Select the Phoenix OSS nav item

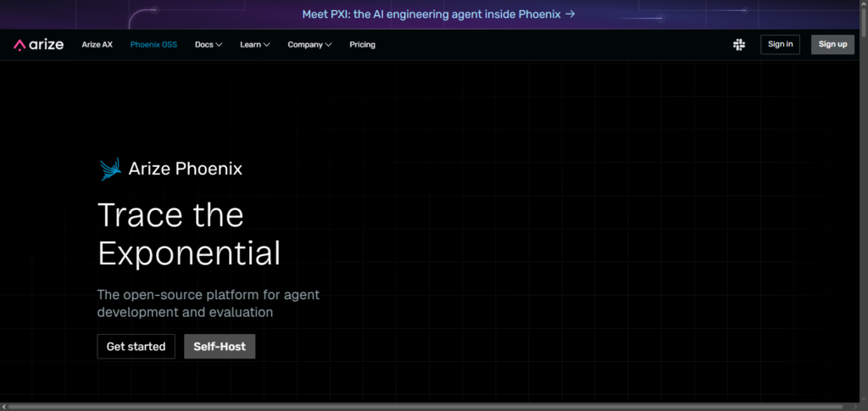[x=154, y=45]
